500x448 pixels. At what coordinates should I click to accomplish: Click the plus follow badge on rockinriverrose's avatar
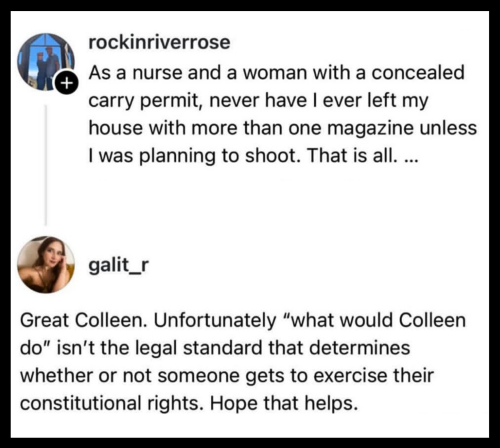[67, 83]
